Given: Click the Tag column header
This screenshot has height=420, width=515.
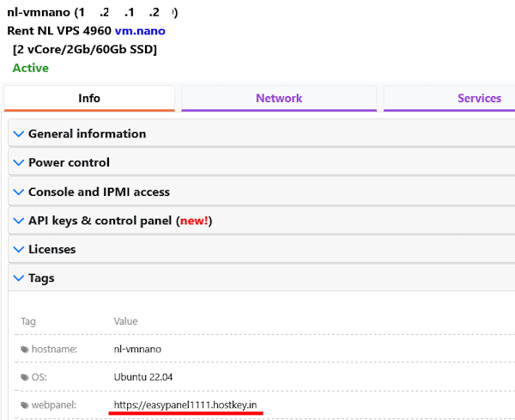Looking at the screenshot, I should (x=28, y=321).
